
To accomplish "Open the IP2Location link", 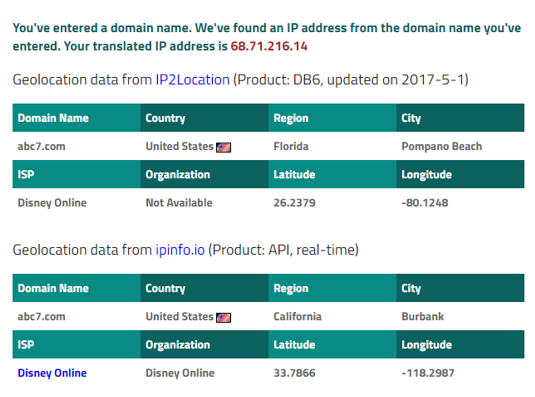I will pyautogui.click(x=192, y=80).
